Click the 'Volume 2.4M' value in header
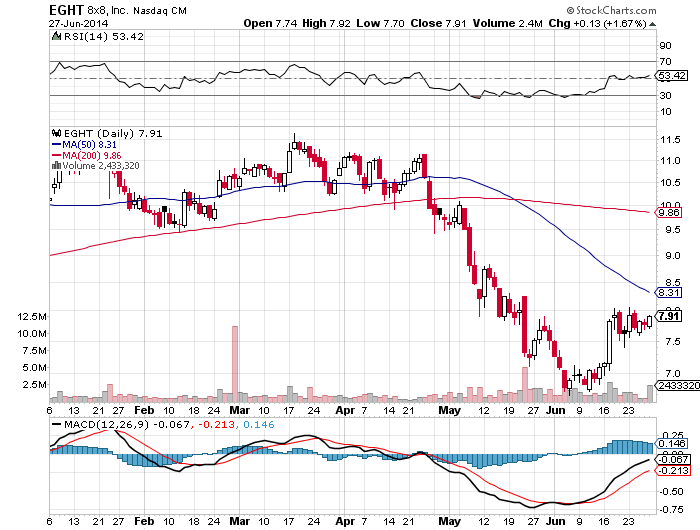 [x=508, y=23]
